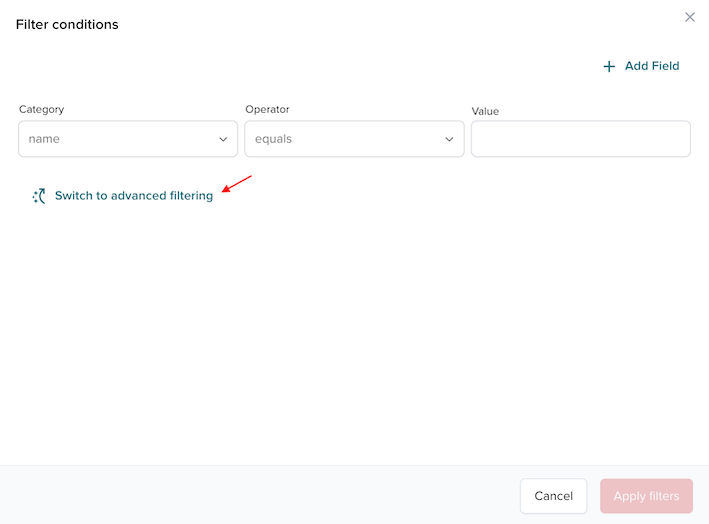Cancel the filter dialog
Viewport: 709px width, 524px height.
553,496
